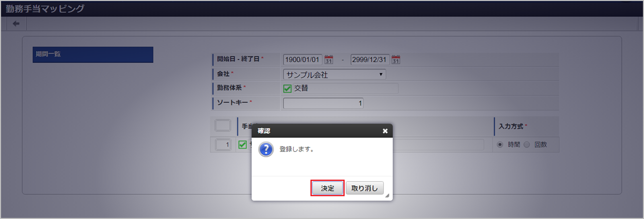Viewport: 644px width, 219px height.
Task: Open the 会社 company dropdown
Action: [334, 75]
